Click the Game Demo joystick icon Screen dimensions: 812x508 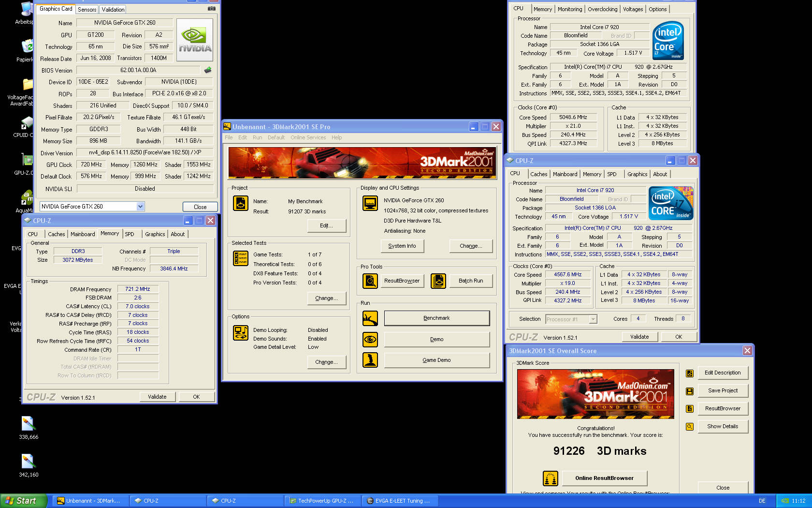tap(370, 360)
